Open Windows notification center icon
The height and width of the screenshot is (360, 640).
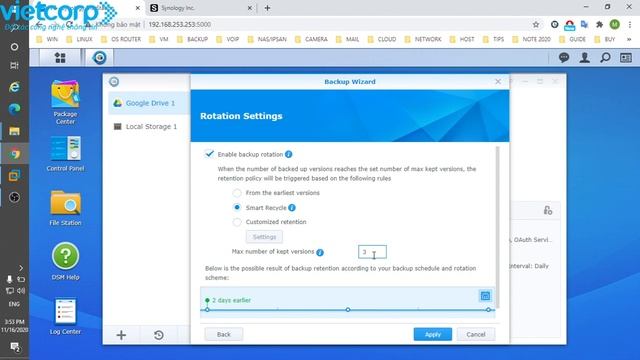click(15, 347)
